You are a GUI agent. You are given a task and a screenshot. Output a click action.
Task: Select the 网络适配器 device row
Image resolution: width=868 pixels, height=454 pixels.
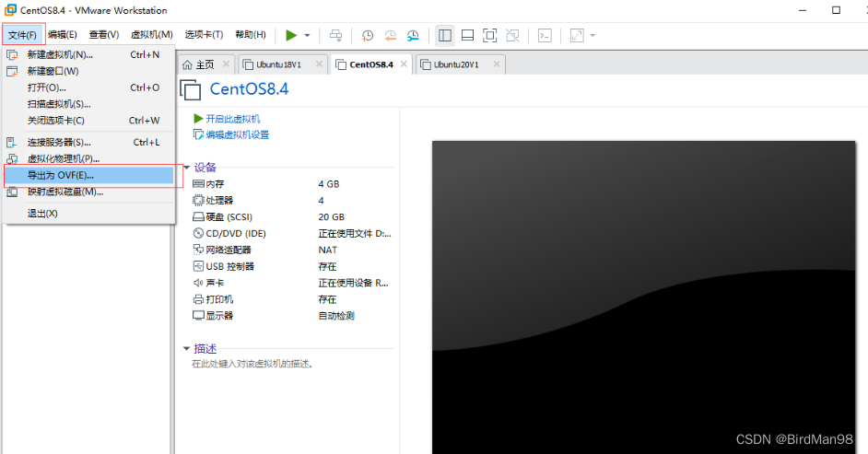click(x=292, y=250)
